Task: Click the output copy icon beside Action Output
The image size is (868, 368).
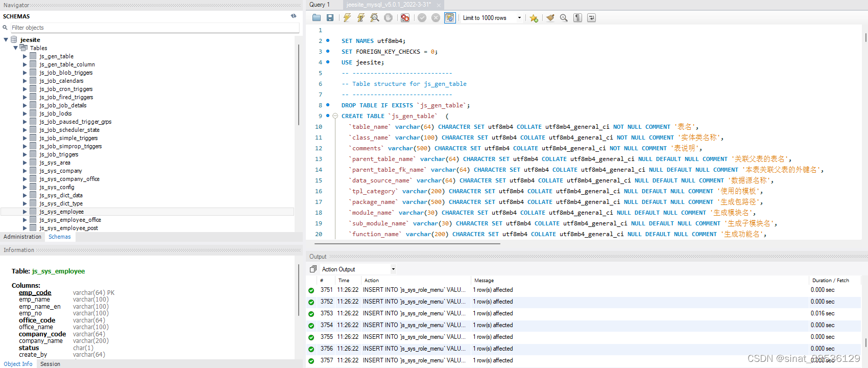Action: pos(313,269)
